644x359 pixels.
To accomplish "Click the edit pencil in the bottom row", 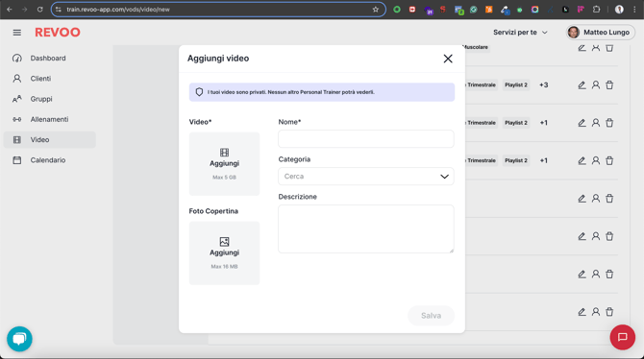I will tap(582, 312).
